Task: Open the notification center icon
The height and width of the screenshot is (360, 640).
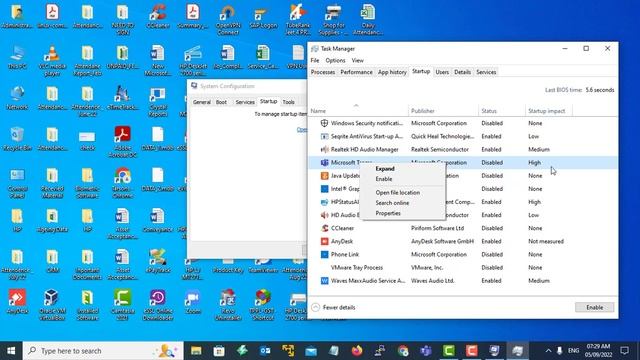Action: (x=624, y=351)
